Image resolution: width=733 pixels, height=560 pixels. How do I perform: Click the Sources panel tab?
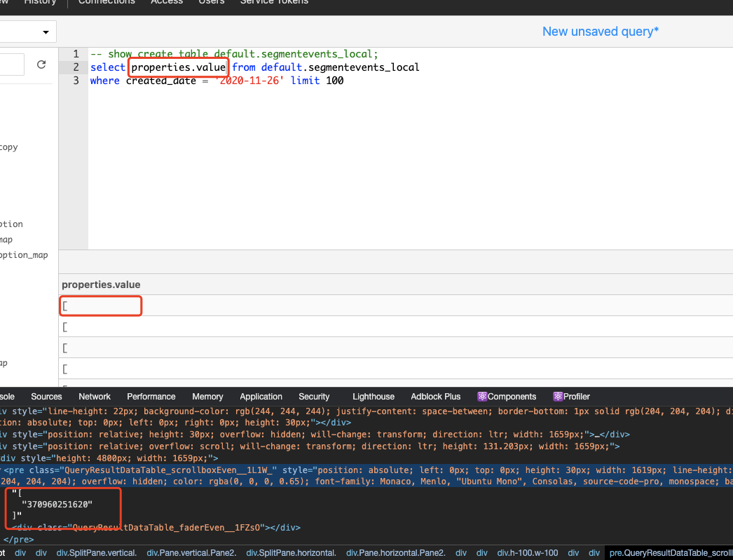coord(46,396)
